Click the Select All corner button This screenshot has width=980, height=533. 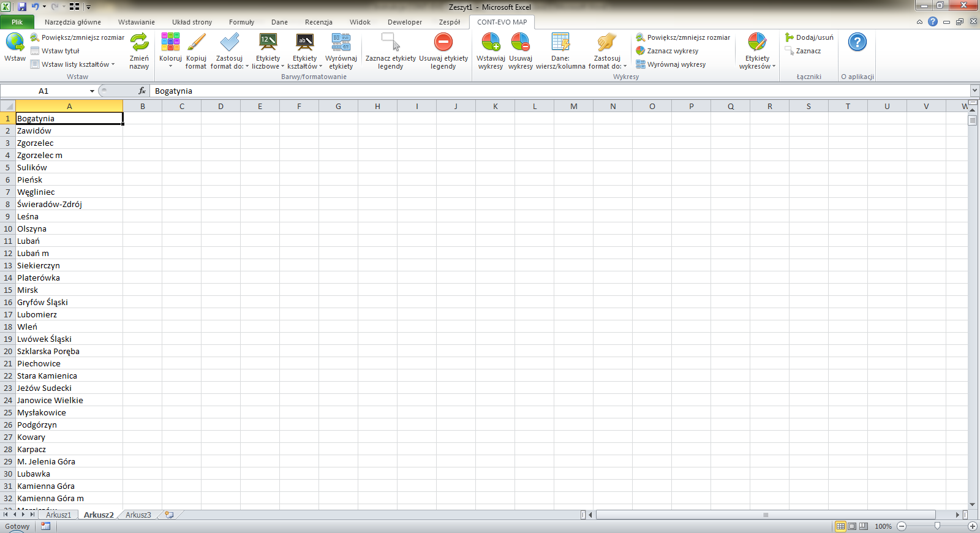[x=7, y=106]
